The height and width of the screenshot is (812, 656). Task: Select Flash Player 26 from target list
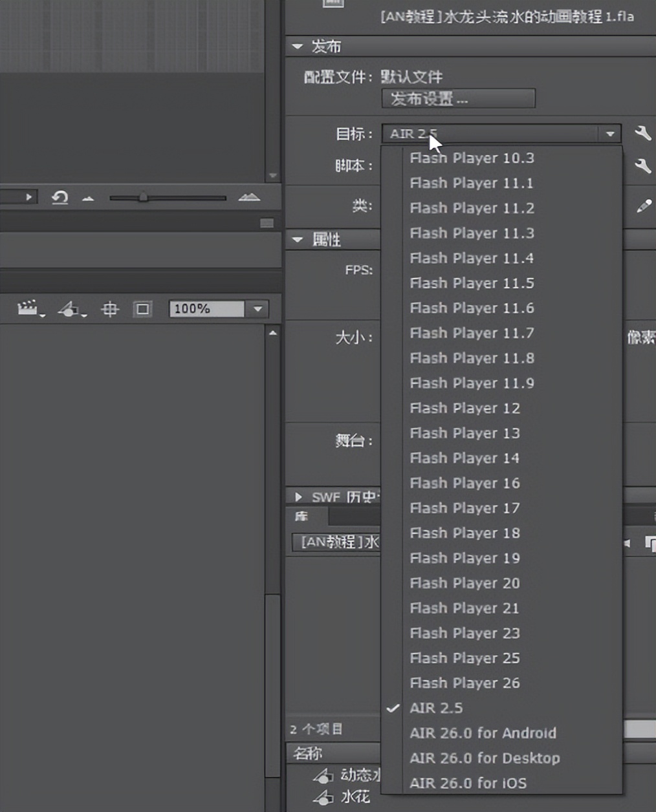(465, 683)
